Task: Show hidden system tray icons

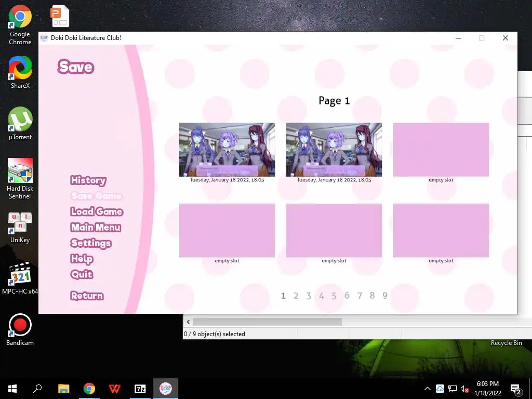Action: [x=428, y=389]
